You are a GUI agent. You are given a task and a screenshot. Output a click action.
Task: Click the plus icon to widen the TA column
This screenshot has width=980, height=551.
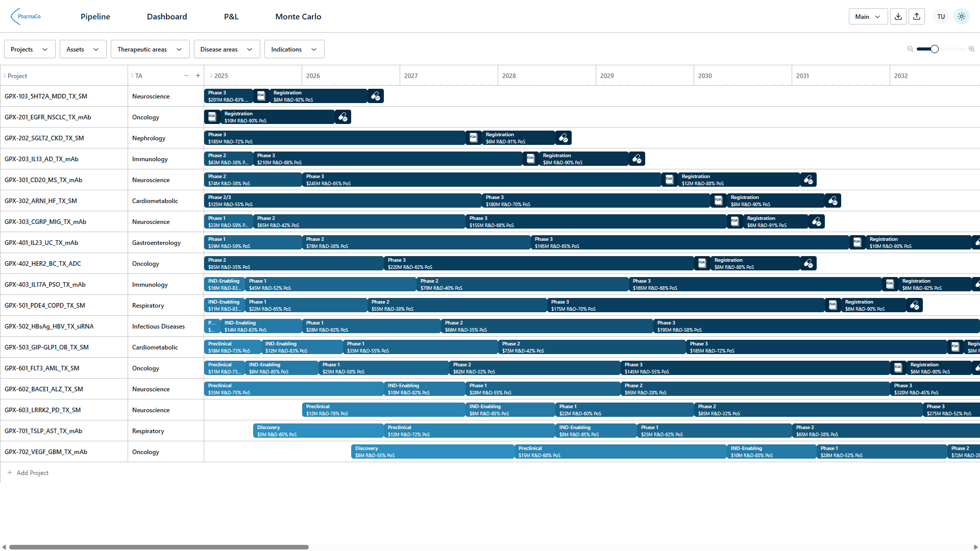tap(198, 75)
